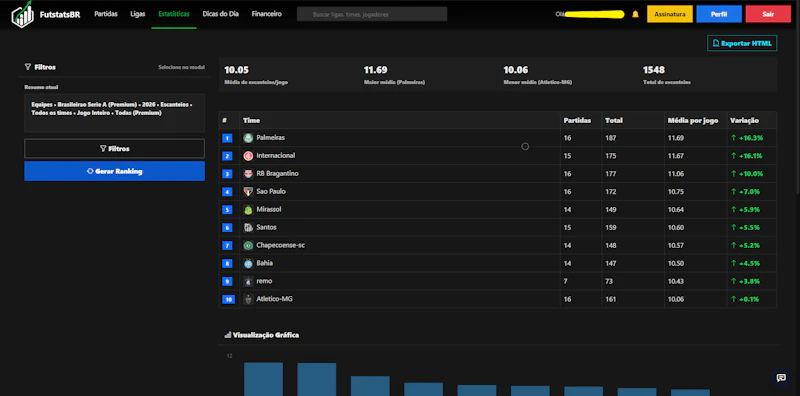
Task: Click rank badge number 3
Action: point(227,174)
